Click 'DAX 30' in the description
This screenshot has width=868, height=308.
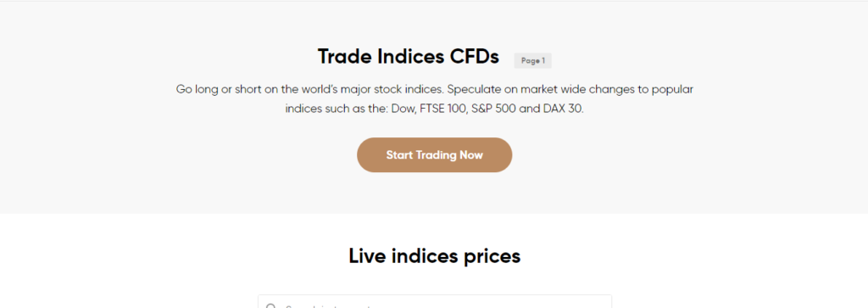pos(563,109)
